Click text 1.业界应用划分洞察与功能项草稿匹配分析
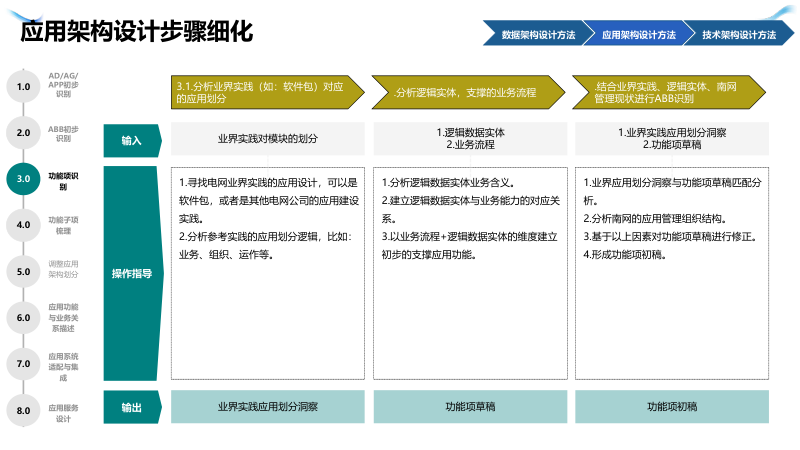 672,191
